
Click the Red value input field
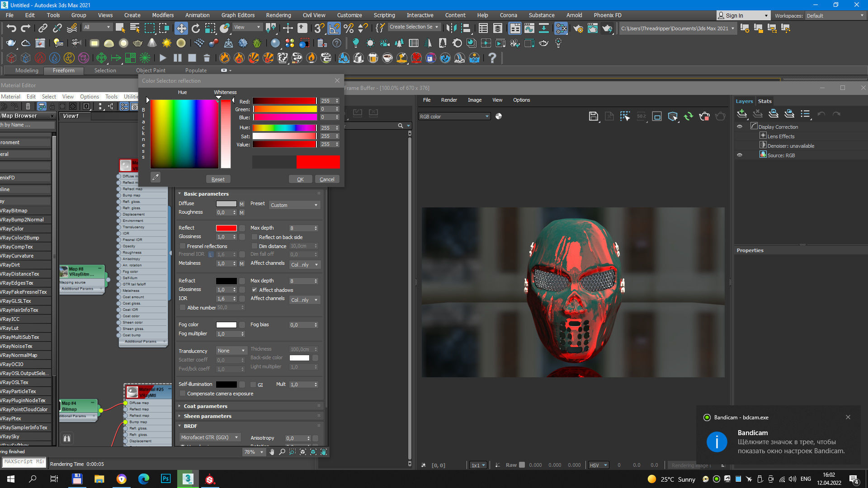[326, 101]
